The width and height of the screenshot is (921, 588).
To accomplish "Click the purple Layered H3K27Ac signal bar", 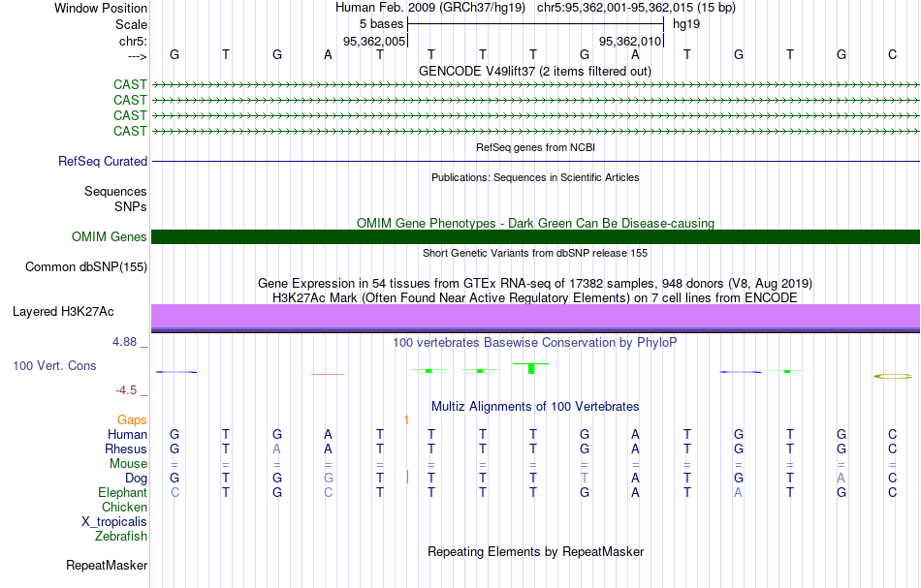I will pos(535,318).
